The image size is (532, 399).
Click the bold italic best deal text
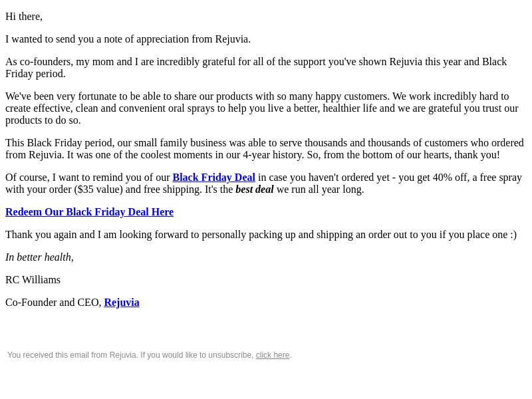tap(255, 190)
